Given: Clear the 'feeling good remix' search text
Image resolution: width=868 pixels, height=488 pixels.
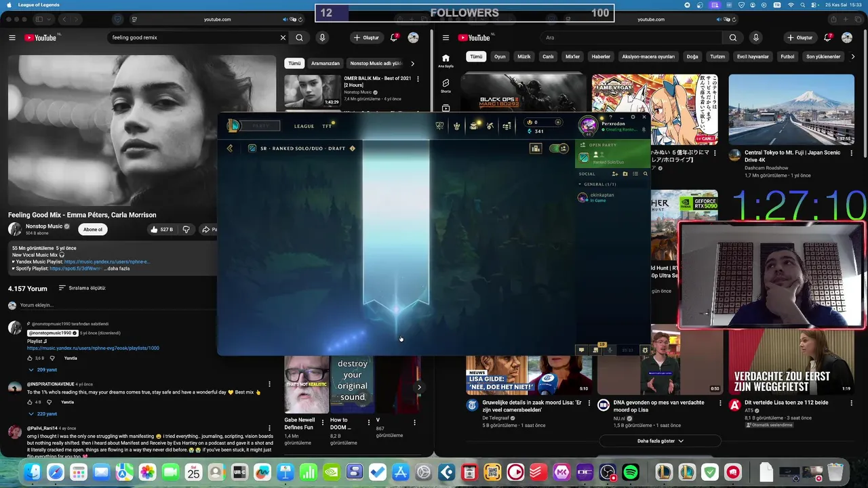Looking at the screenshot, I should tap(283, 38).
